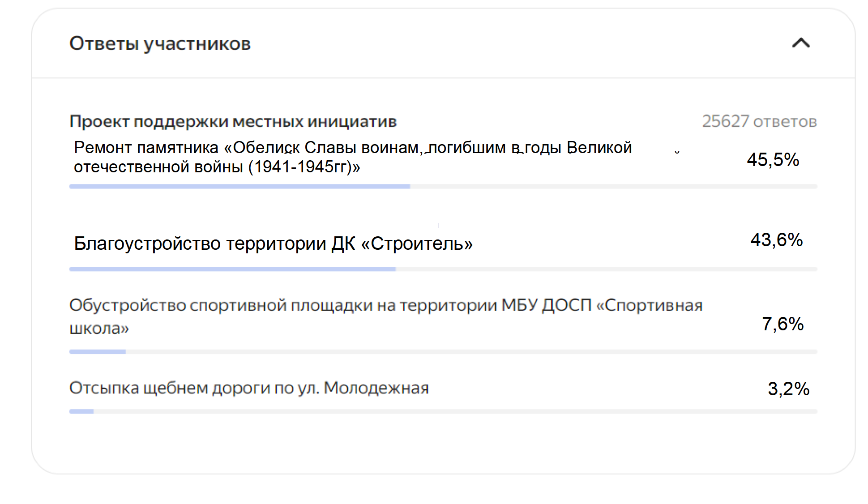Click the progress bar under the ДК «Строитель» answer
The height and width of the screenshot is (504, 868).
point(443,269)
